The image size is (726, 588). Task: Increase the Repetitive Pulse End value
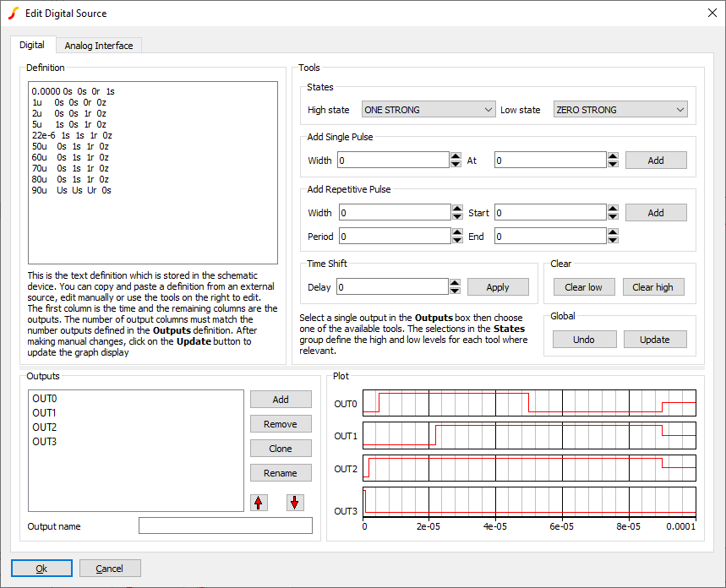point(614,232)
